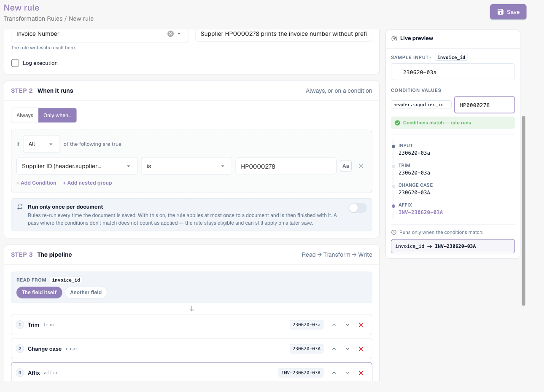Select the Only when… run option
The width and height of the screenshot is (544, 392).
coord(57,115)
